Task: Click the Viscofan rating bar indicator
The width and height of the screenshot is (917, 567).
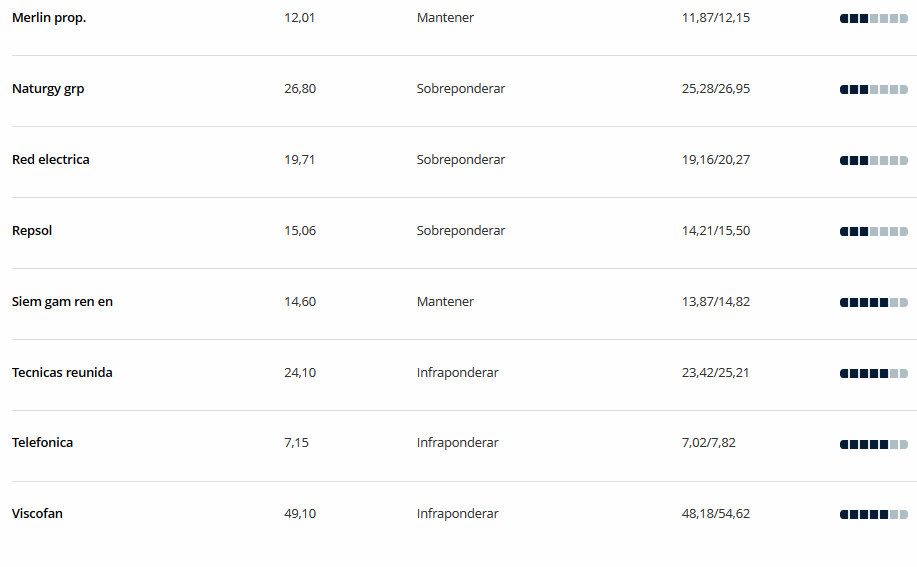Action: coord(874,514)
